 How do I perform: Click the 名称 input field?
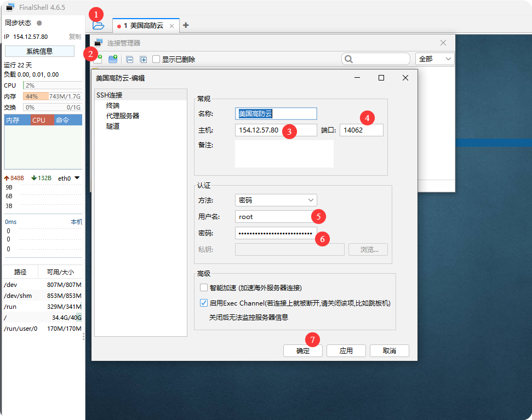point(276,113)
